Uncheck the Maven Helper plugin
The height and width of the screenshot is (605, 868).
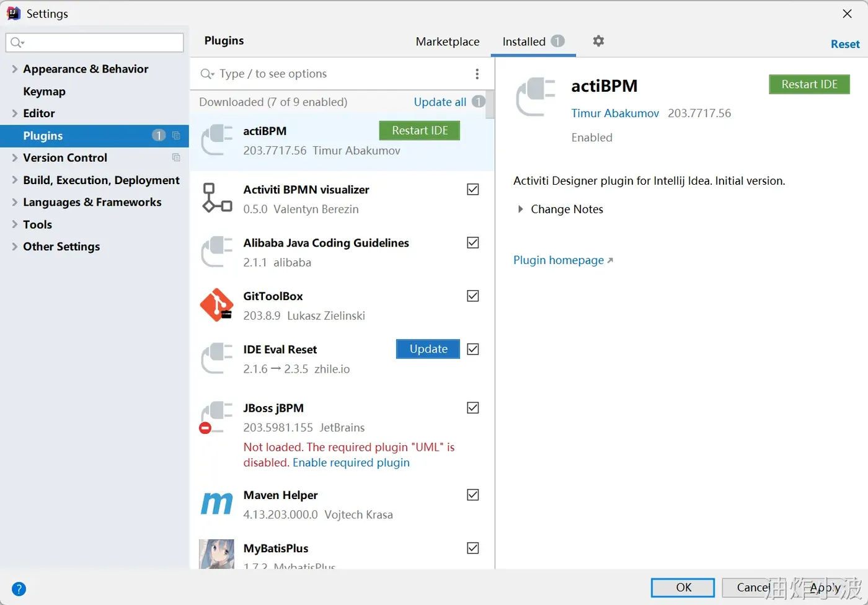click(473, 495)
